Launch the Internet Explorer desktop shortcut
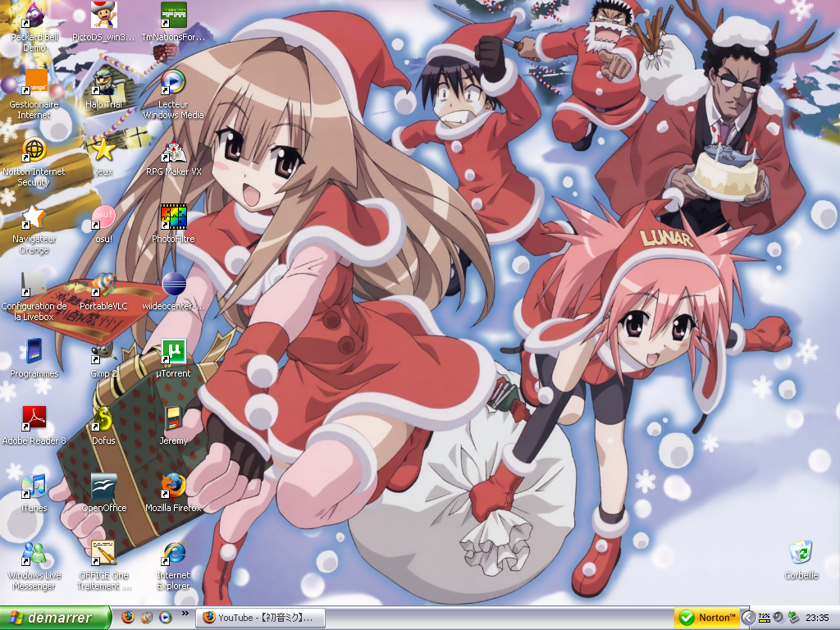840x630 pixels. (x=173, y=566)
